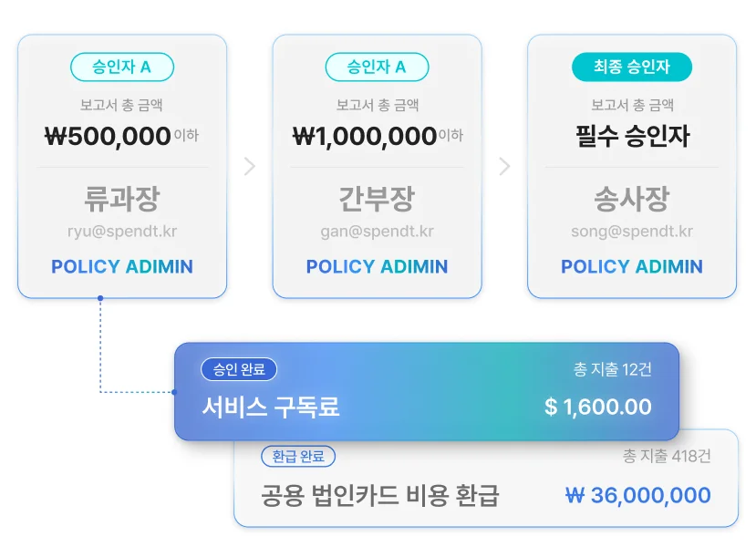Click the 필수 승인자 heading
Viewport: 756px width, 547px height.
[x=632, y=137]
